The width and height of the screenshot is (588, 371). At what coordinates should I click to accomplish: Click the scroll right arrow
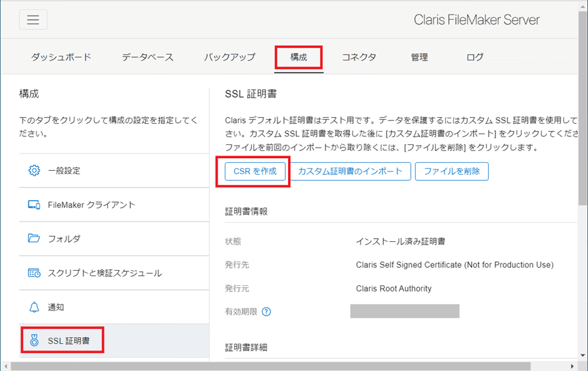(572, 366)
